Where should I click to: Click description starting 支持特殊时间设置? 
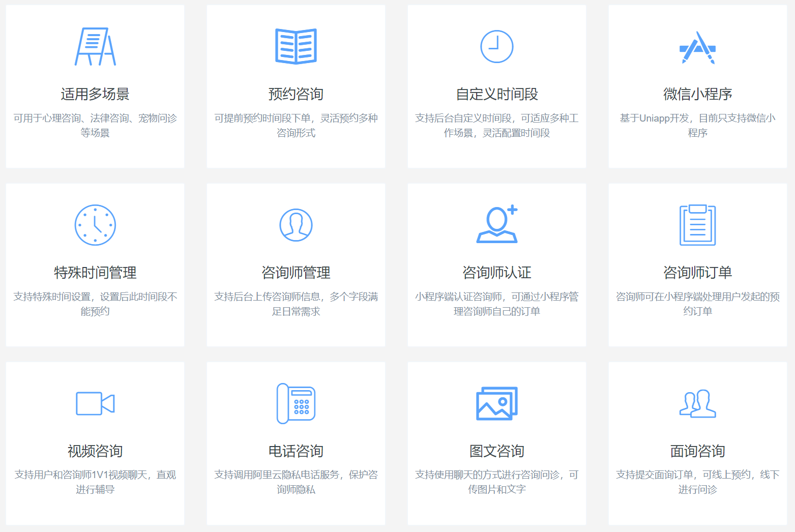(95, 304)
